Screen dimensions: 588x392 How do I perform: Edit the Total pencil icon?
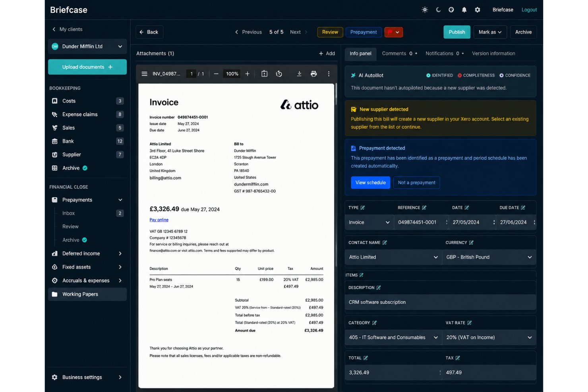pos(366,358)
